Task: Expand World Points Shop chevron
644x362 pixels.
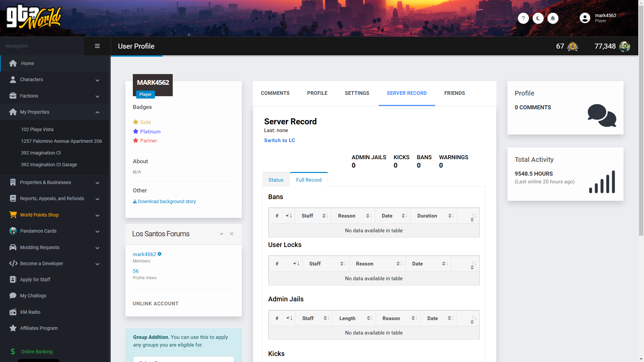Action: (x=97, y=216)
